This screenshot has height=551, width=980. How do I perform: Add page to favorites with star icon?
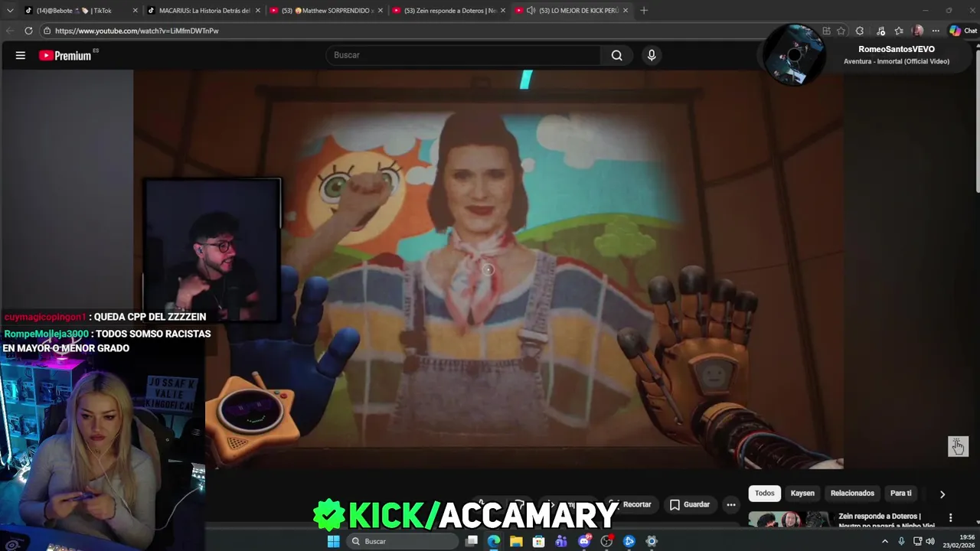841,31
